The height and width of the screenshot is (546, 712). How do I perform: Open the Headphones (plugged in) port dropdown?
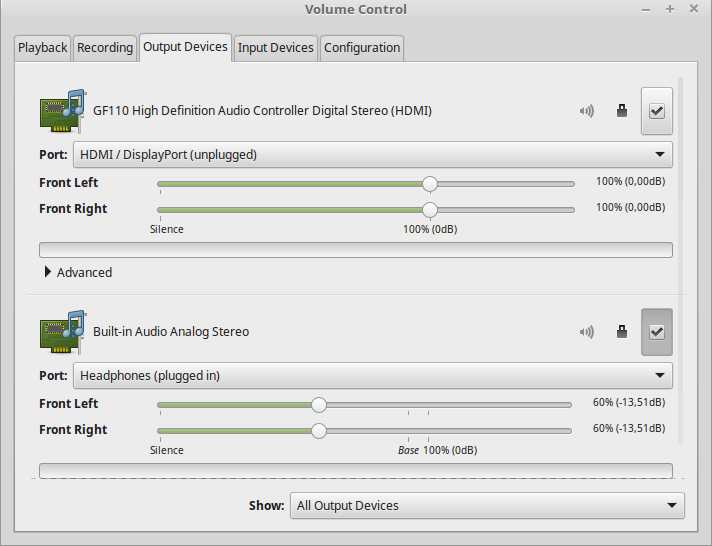(373, 376)
